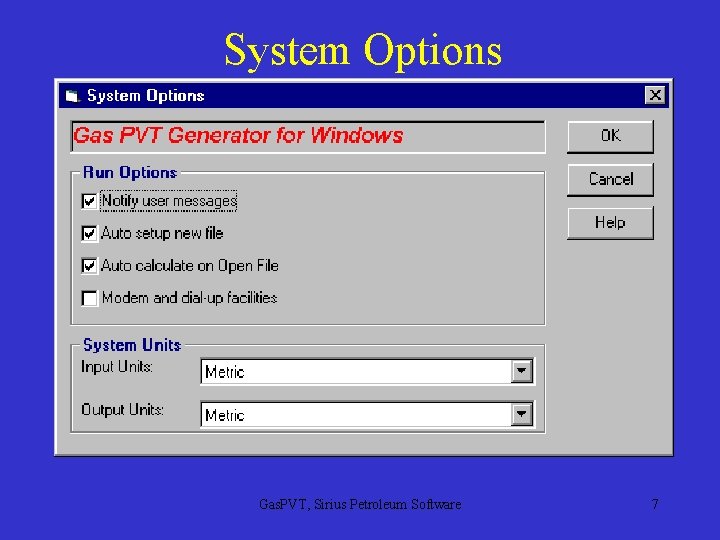Uncheck Notify user messages checkbox

89,201
